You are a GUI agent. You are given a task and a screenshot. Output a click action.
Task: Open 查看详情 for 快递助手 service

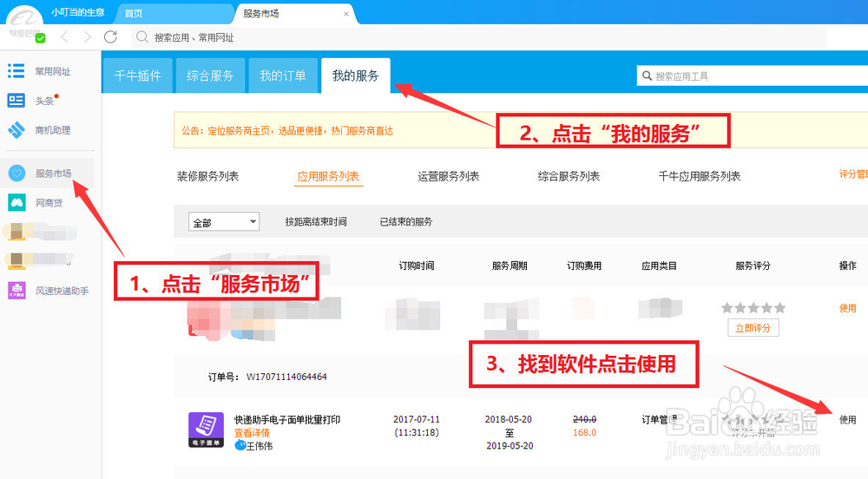pyautogui.click(x=252, y=432)
